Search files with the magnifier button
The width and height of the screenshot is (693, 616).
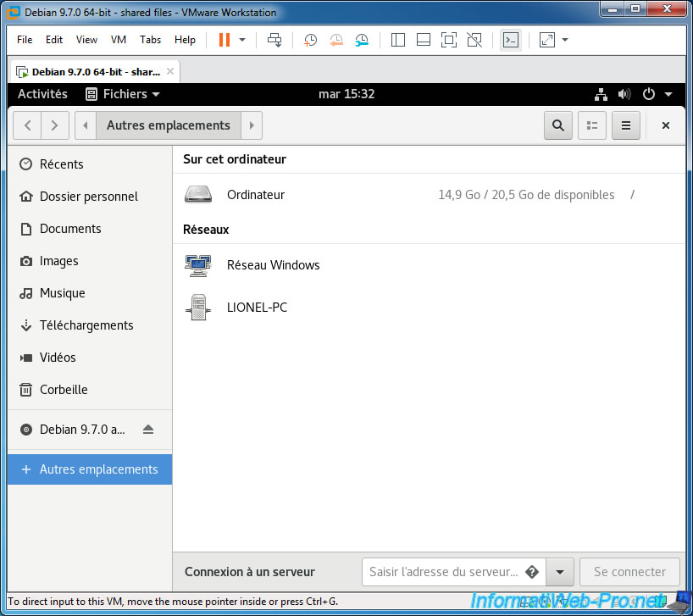click(x=558, y=125)
